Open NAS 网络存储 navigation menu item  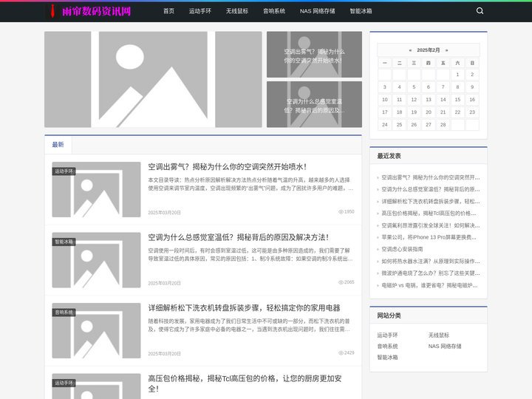click(x=318, y=11)
